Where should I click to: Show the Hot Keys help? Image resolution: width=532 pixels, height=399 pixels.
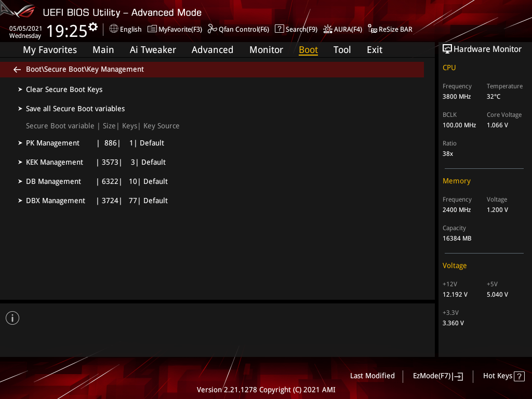[503, 376]
